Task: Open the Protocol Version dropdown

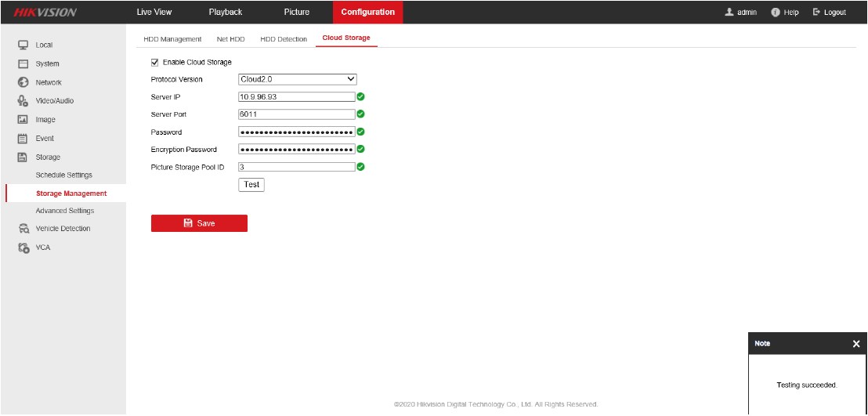Action: click(x=297, y=79)
